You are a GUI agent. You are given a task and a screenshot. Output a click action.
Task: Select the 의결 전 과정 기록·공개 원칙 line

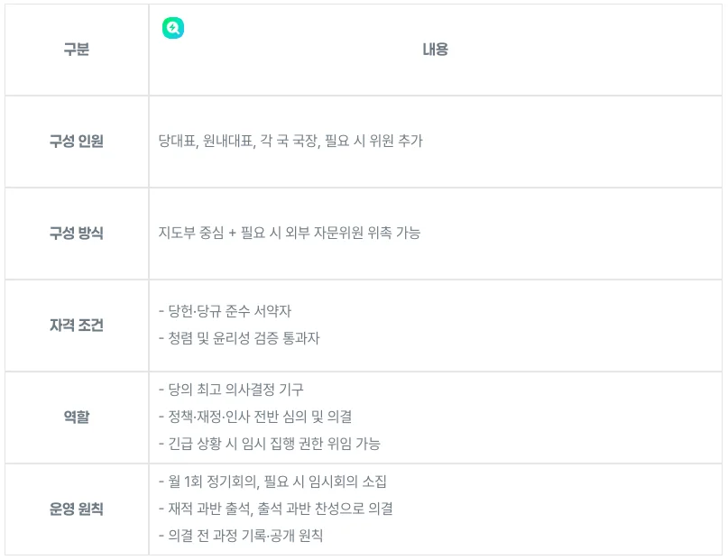pos(240,537)
